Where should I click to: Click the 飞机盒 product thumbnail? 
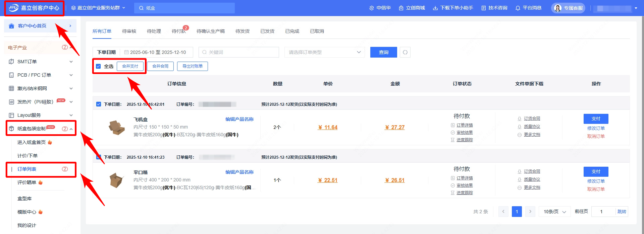116,128
